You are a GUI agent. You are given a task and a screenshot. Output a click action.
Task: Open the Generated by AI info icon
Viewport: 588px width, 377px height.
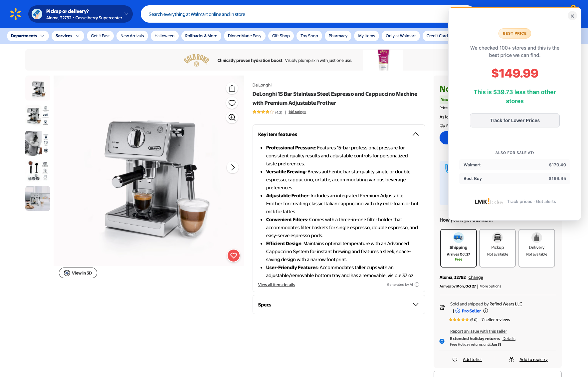click(x=417, y=284)
